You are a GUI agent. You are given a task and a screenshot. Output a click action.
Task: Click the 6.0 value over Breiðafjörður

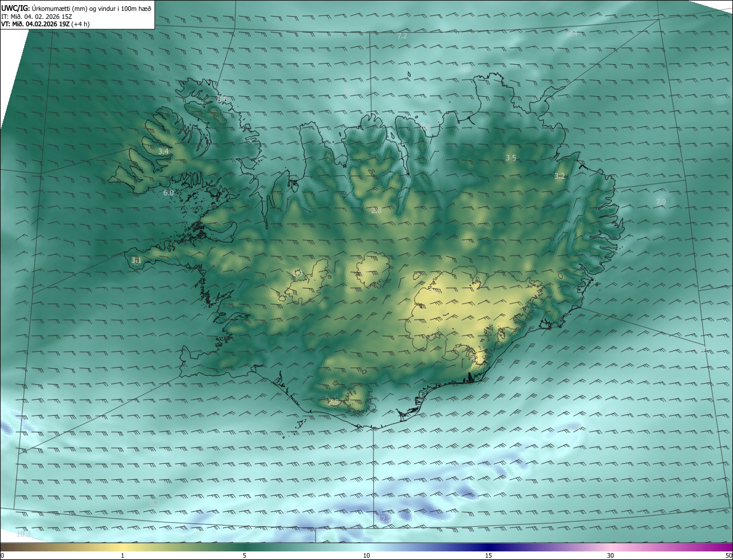pos(168,193)
